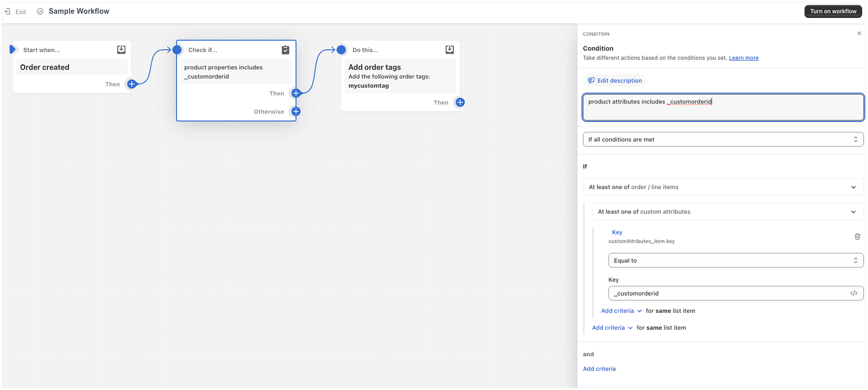Click the Key value field containing _customorderid
868x390 pixels.
tap(736, 293)
